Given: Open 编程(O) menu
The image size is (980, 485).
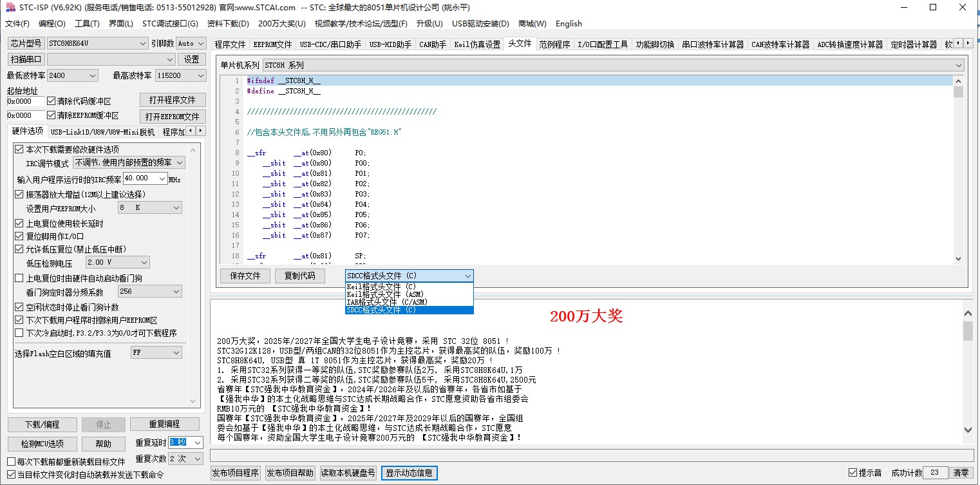Looking at the screenshot, I should 52,24.
